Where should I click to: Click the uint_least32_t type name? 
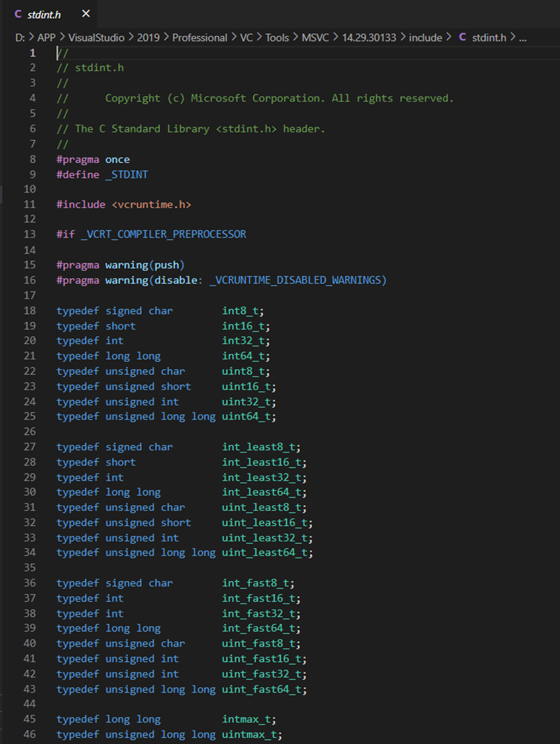[x=265, y=537]
